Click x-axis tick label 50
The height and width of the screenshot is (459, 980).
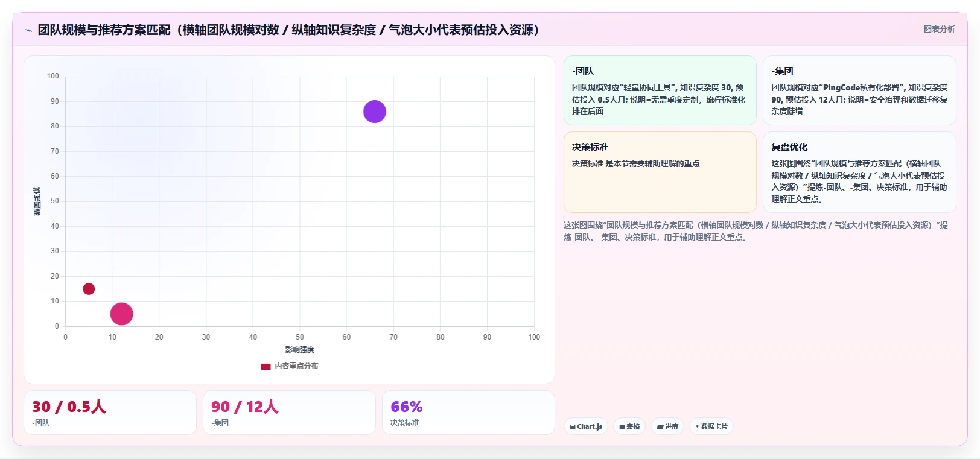300,337
